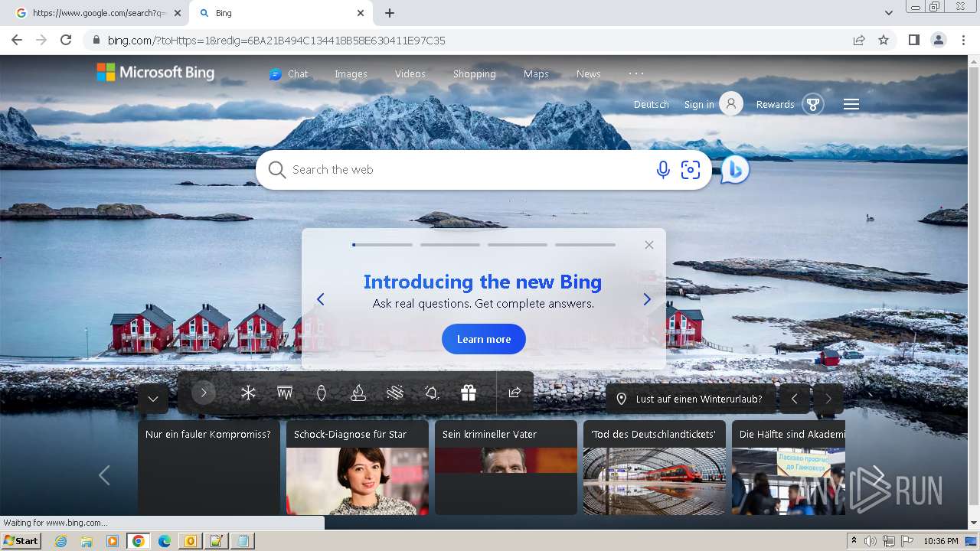Click the snowflake icon in image toolbar
The height and width of the screenshot is (551, 980).
pyautogui.click(x=248, y=393)
